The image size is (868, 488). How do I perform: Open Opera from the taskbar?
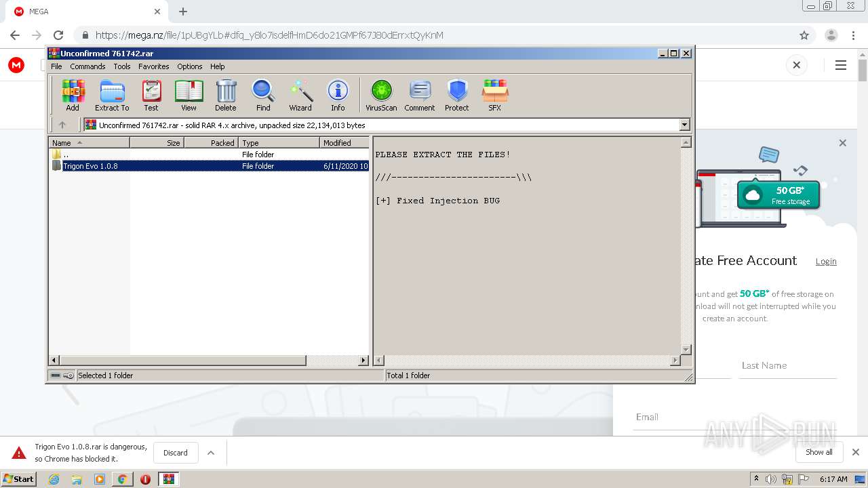pyautogui.click(x=145, y=479)
